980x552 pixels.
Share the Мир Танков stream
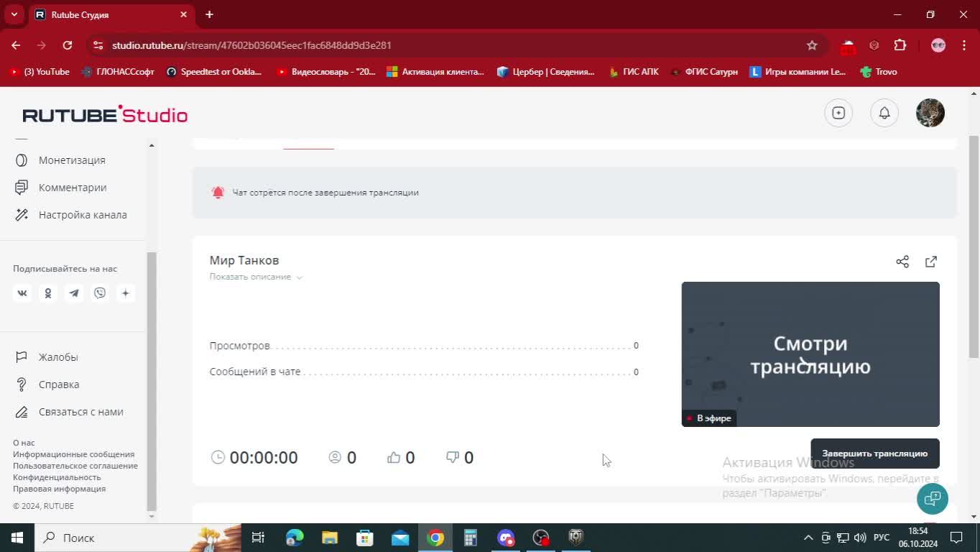pos(902,262)
